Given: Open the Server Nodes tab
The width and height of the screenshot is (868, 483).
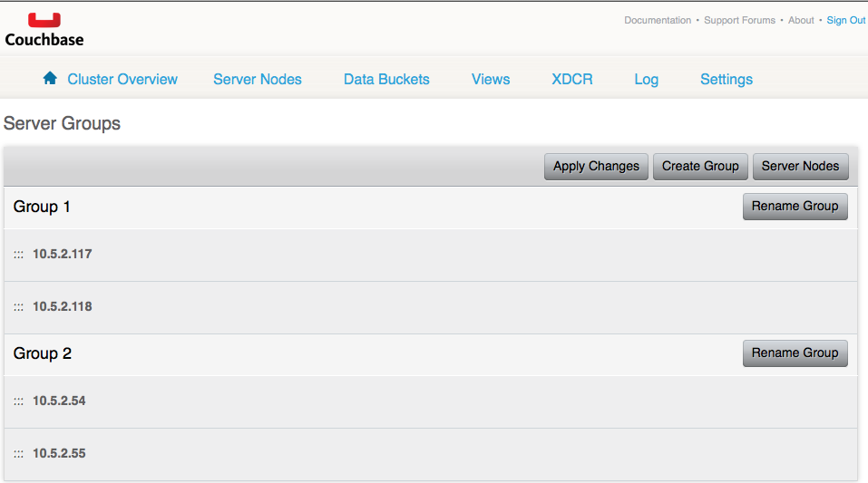Looking at the screenshot, I should pyautogui.click(x=258, y=80).
